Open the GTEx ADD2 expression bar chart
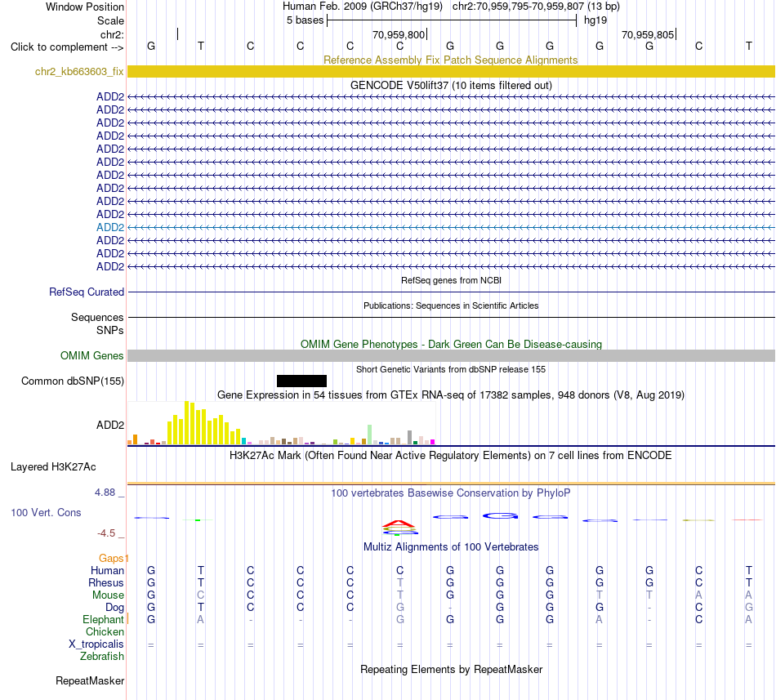This screenshot has height=700, width=776. point(281,423)
